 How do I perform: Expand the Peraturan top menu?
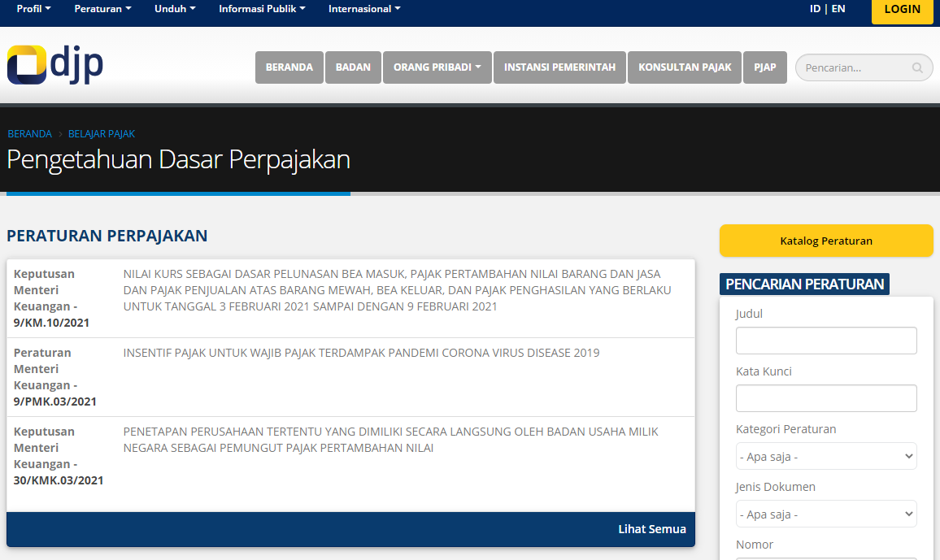[x=102, y=9]
